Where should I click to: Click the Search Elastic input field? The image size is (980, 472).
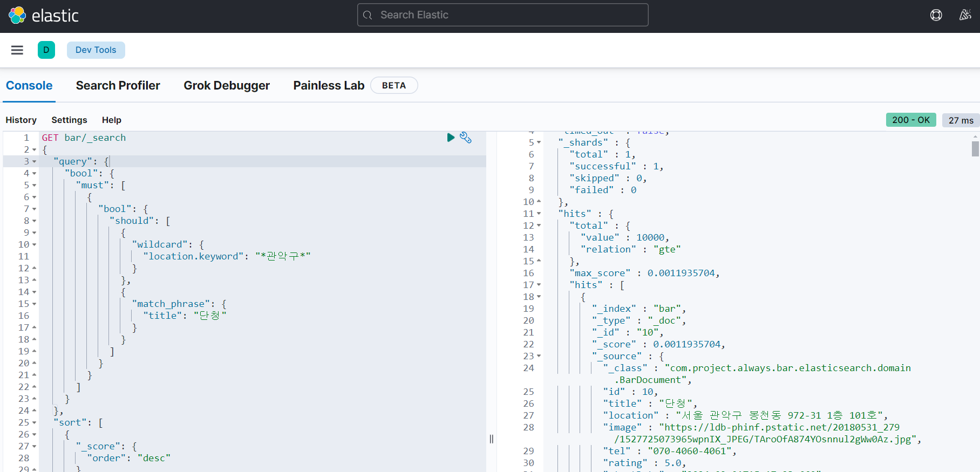pyautogui.click(x=503, y=15)
